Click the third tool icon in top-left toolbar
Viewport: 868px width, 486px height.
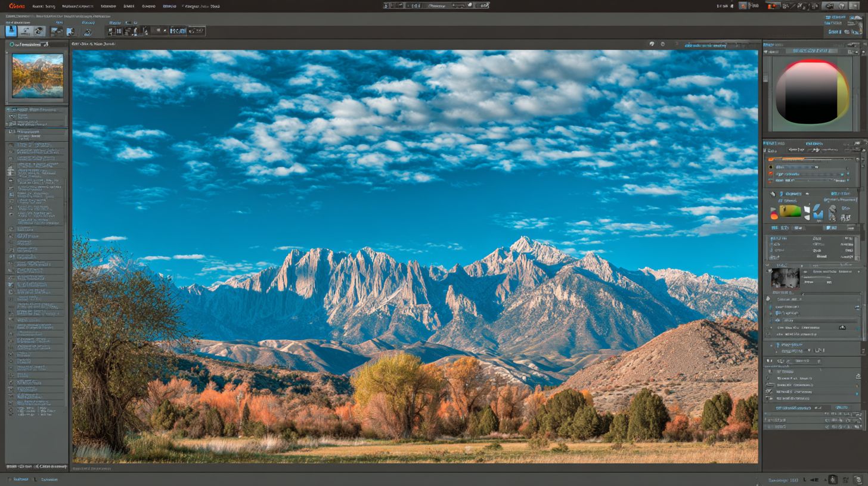pos(39,31)
